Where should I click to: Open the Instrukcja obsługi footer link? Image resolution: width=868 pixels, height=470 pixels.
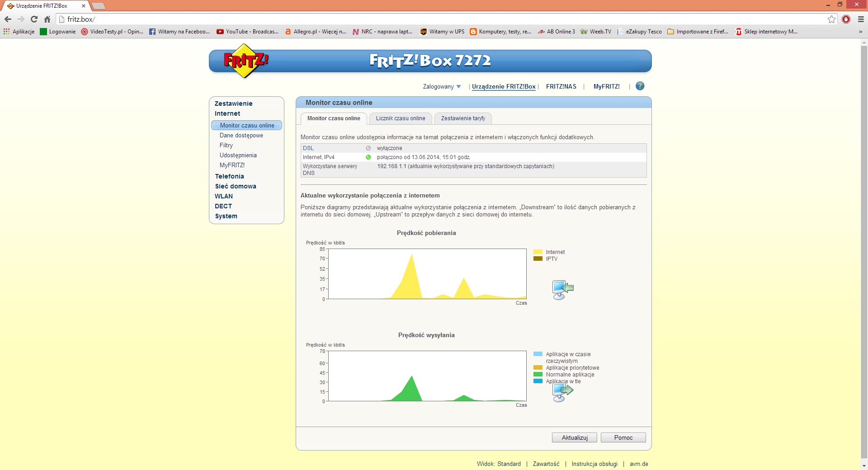[594, 464]
